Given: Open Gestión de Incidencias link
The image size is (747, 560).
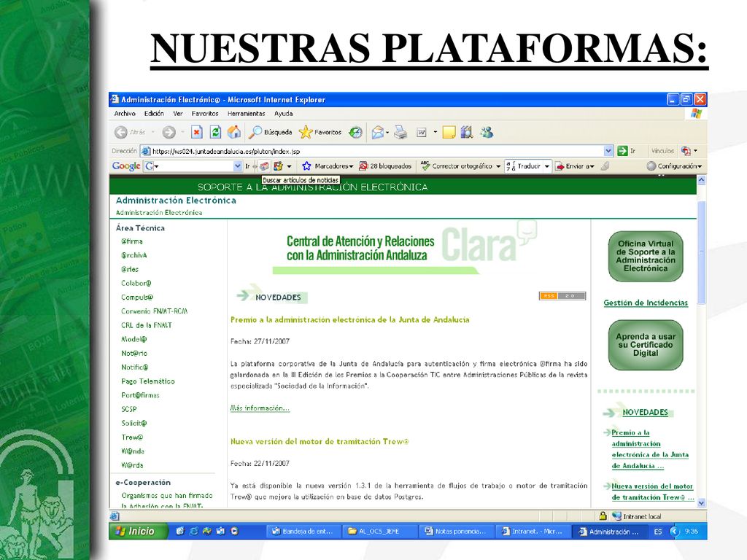Looking at the screenshot, I should (x=646, y=303).
